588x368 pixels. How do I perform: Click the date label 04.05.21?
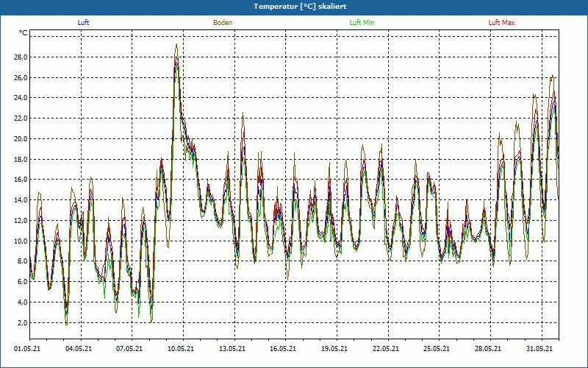pyautogui.click(x=79, y=349)
